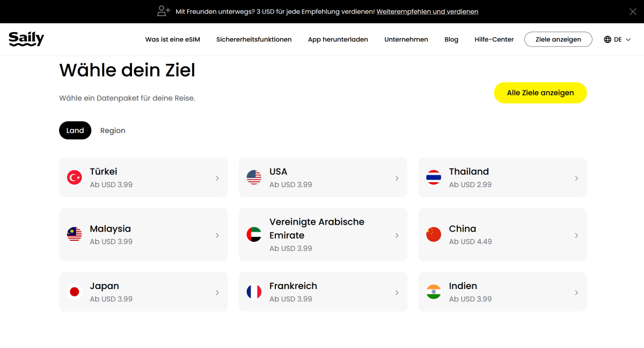
Task: Dismiss the referral banner
Action: pyautogui.click(x=633, y=11)
